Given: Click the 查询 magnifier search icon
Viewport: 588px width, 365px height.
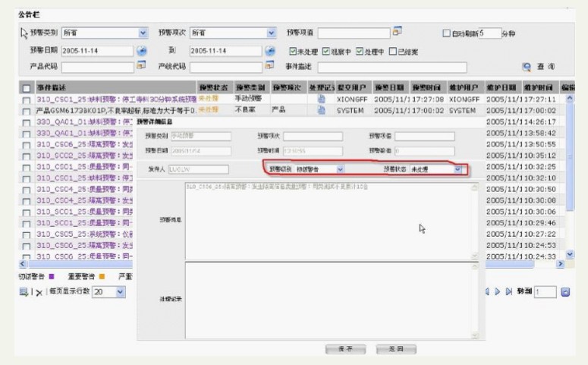Looking at the screenshot, I should (x=527, y=67).
